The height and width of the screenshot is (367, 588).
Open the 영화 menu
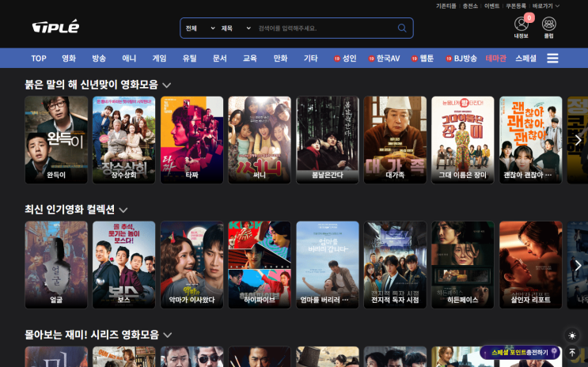(x=69, y=58)
